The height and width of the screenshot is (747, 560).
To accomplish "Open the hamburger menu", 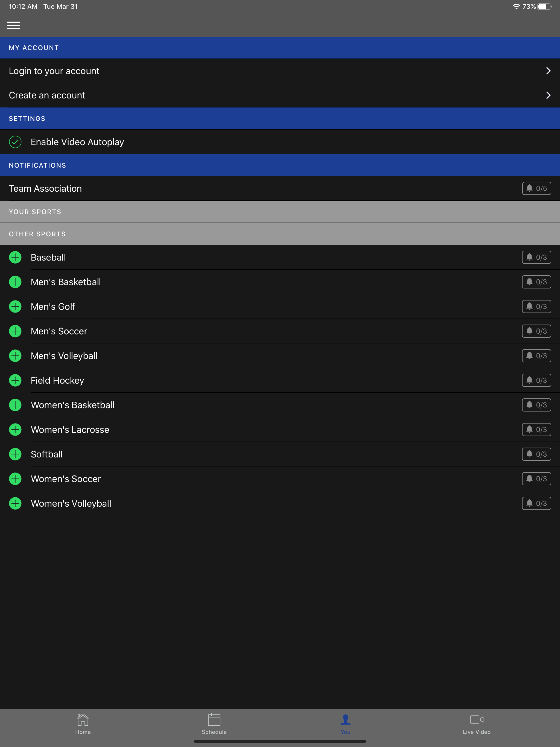I will tap(13, 25).
